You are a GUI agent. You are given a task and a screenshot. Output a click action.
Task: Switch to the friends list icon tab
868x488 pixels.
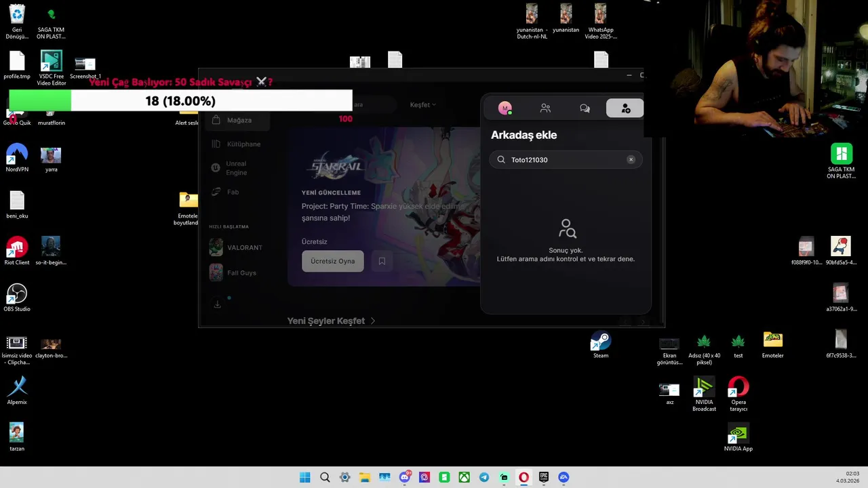pyautogui.click(x=545, y=108)
